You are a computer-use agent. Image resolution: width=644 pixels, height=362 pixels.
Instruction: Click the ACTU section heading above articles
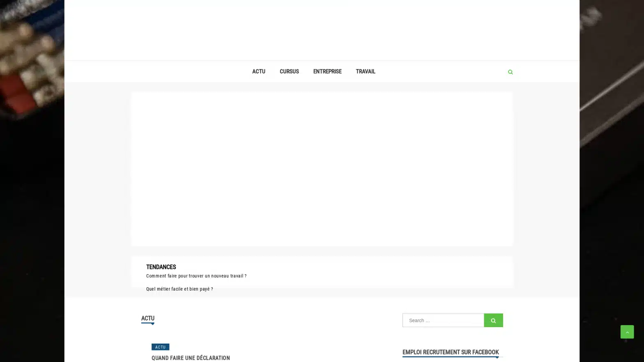pyautogui.click(x=147, y=318)
